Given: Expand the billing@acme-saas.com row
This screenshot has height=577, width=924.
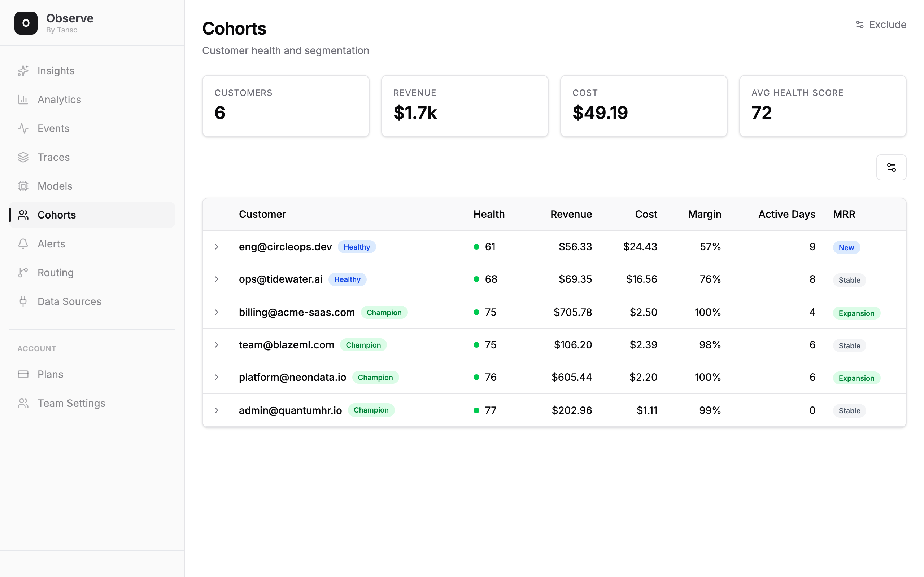Looking at the screenshot, I should click(x=217, y=313).
